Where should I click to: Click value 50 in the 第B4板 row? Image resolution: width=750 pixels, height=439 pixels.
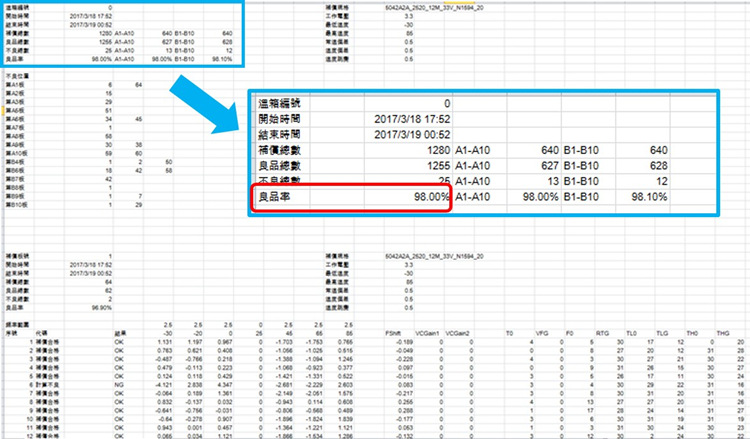coord(168,162)
